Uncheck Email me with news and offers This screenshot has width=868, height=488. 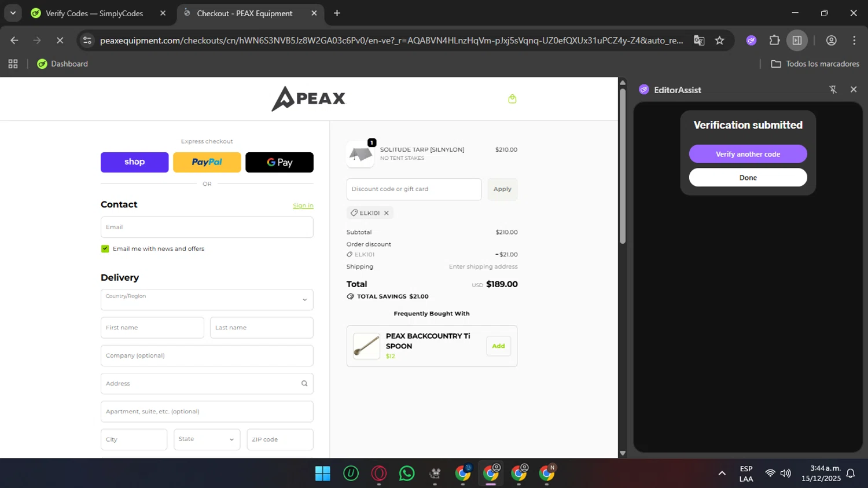coord(105,249)
